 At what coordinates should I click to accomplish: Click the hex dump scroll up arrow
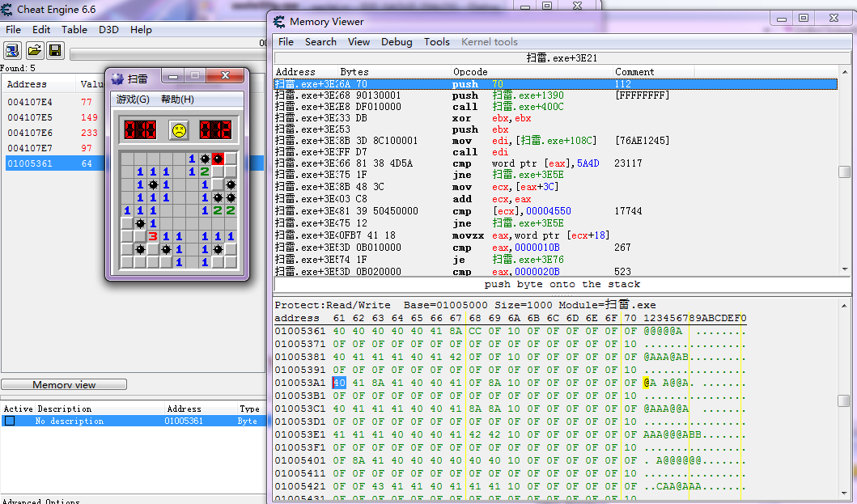tap(844, 306)
